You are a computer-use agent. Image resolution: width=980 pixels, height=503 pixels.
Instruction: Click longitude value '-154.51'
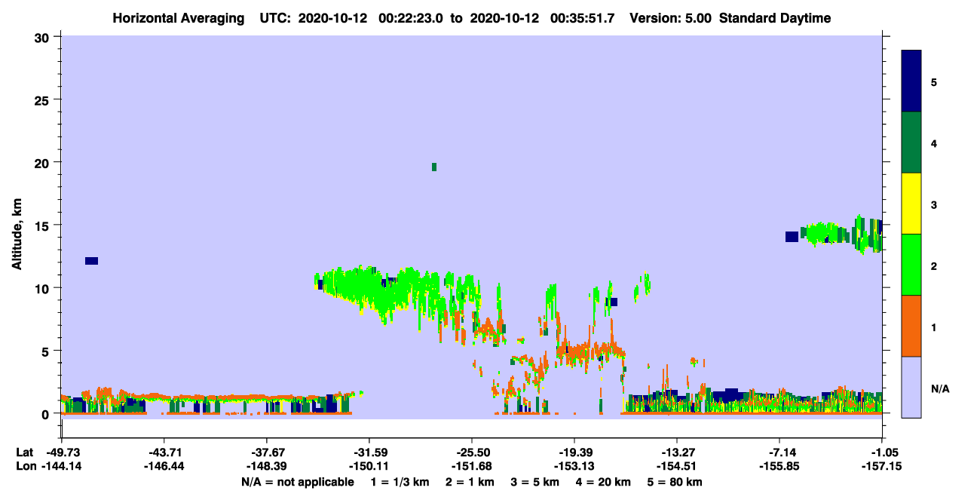[x=677, y=466]
